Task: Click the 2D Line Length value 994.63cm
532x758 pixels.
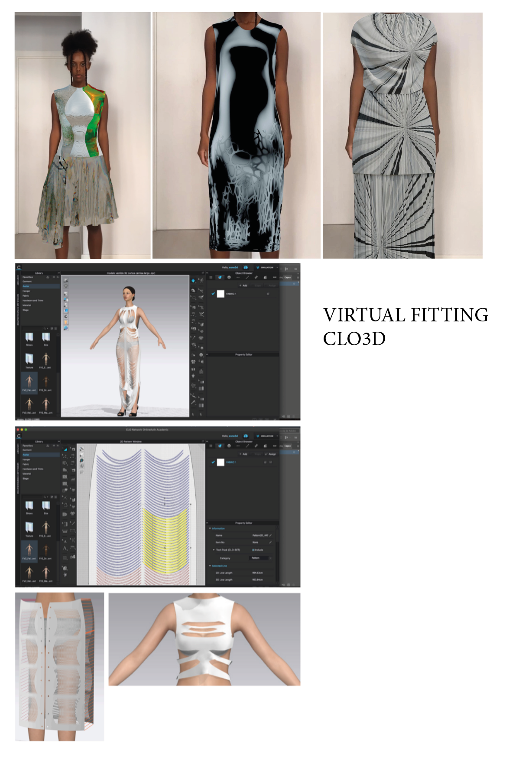Action: (257, 573)
